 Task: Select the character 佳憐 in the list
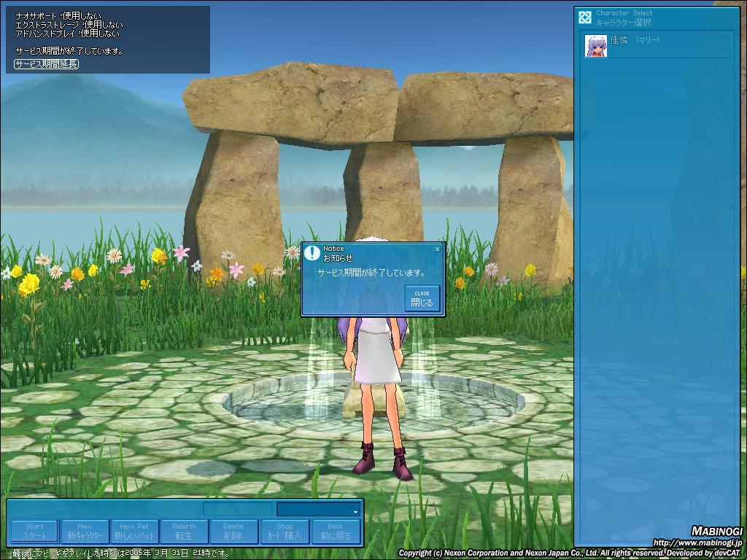tap(657, 45)
